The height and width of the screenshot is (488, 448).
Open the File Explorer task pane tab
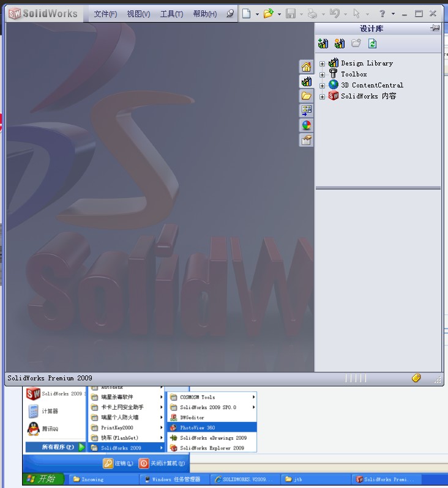[x=306, y=96]
